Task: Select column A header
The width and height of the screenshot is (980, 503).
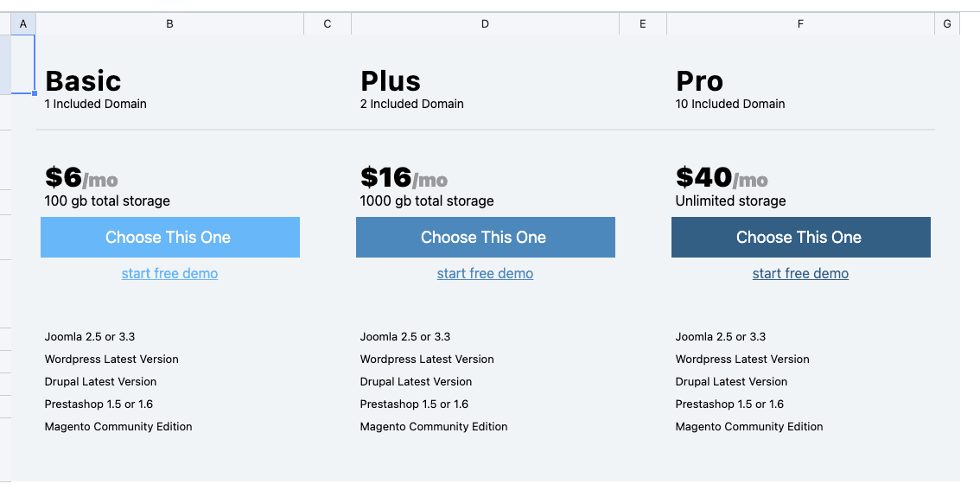Action: coord(22,24)
